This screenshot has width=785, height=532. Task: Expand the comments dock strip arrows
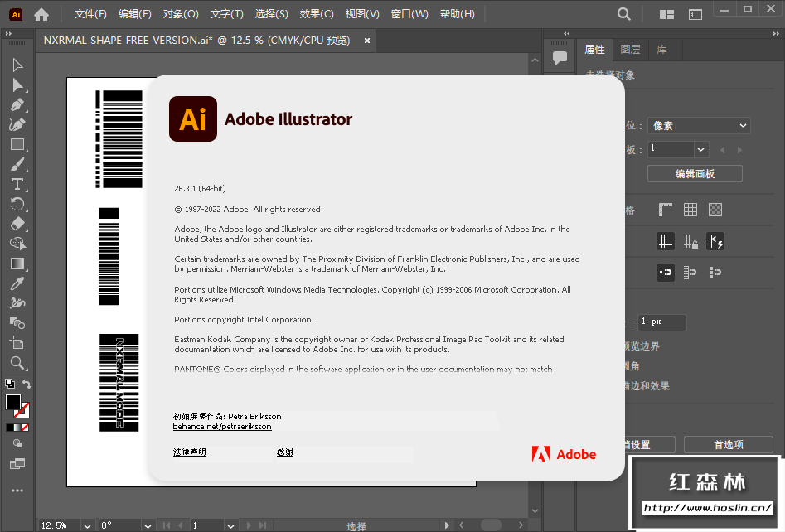pyautogui.click(x=567, y=33)
